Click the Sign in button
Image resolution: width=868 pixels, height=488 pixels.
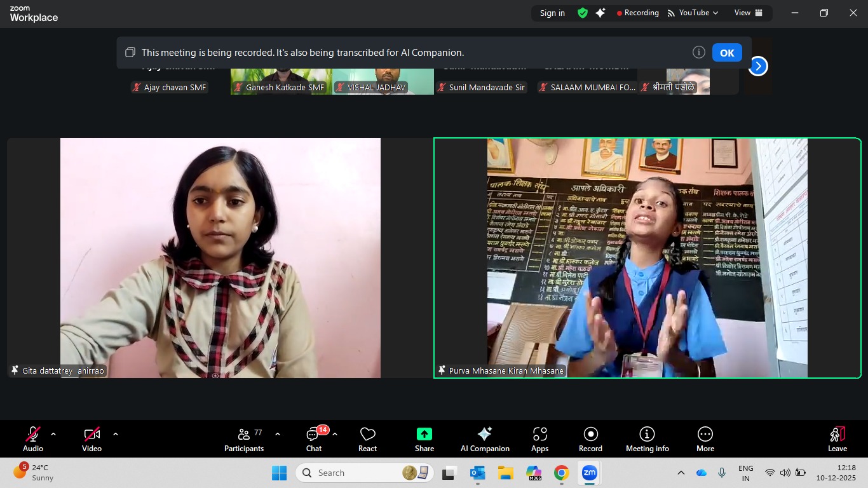coord(552,13)
